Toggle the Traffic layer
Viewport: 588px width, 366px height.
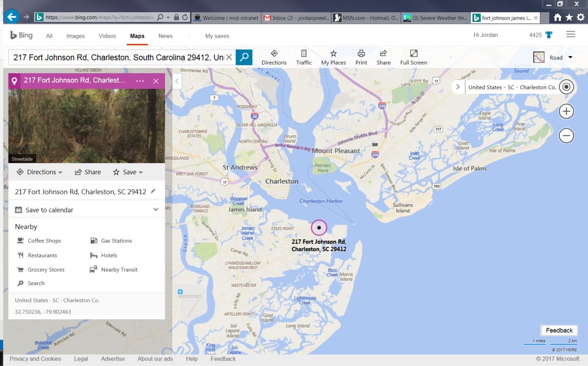click(304, 58)
